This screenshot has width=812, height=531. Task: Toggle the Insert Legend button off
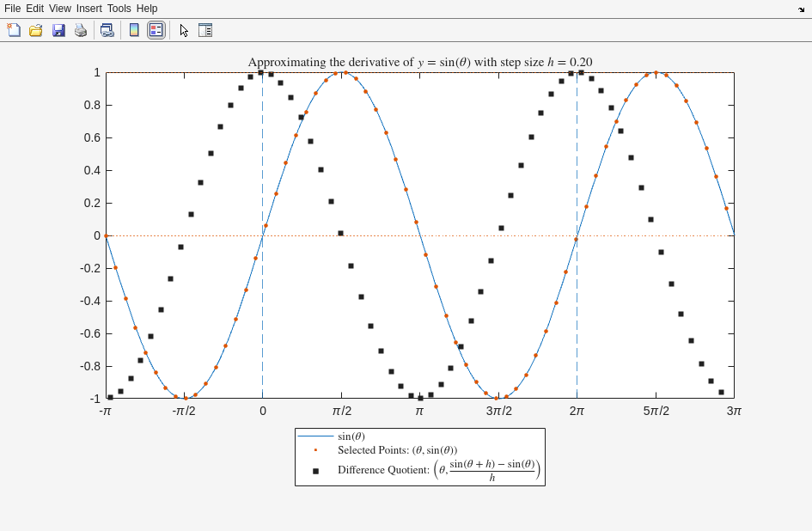tap(156, 30)
